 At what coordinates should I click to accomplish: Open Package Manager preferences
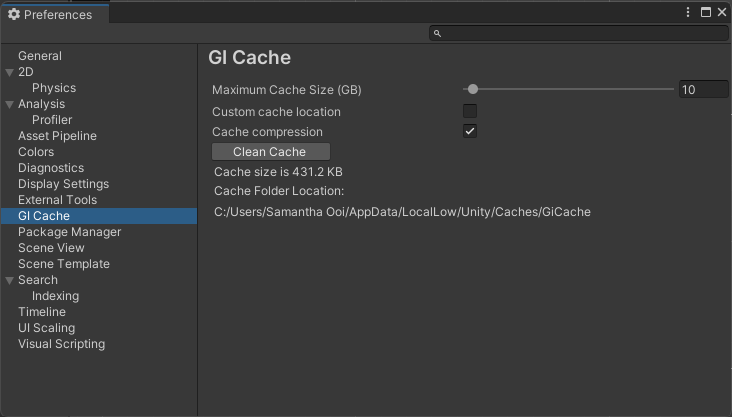click(69, 232)
